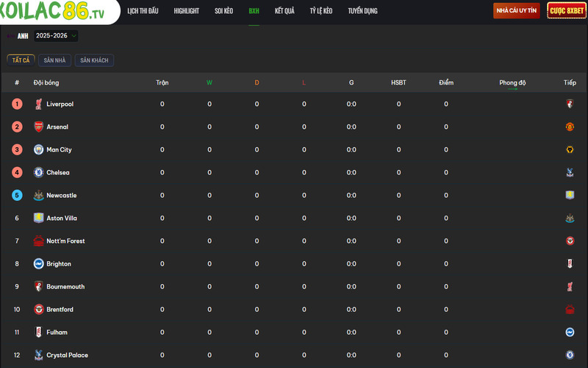Click the Bournemouth club crest icon
Image resolution: width=588 pixels, height=368 pixels.
39,286
